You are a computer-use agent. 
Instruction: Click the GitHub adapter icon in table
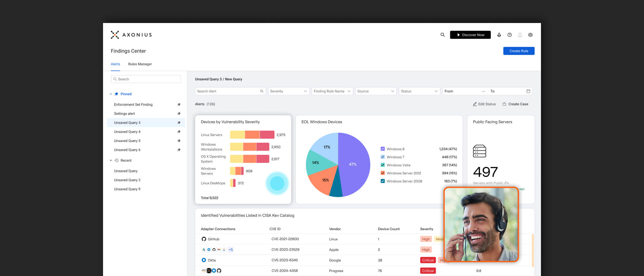click(204, 239)
